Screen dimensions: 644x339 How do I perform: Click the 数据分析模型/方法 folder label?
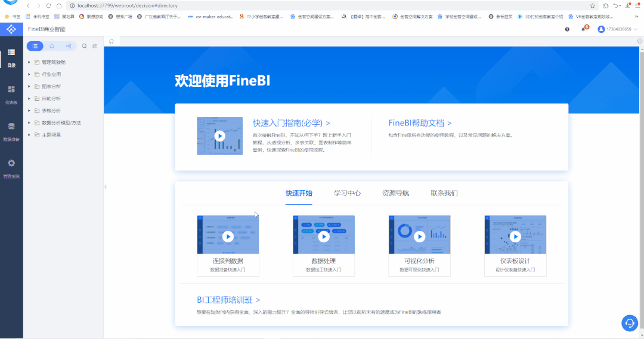tap(61, 123)
